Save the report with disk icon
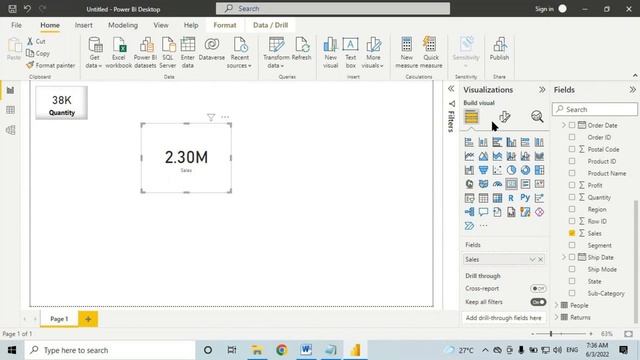 [x=12, y=9]
